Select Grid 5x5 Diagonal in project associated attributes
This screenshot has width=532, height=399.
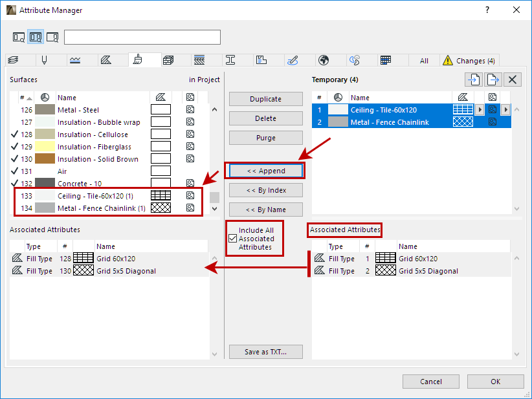pos(109,271)
